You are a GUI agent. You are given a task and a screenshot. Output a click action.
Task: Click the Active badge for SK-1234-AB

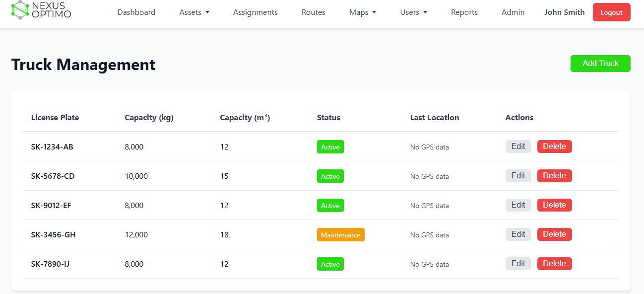pyautogui.click(x=330, y=147)
